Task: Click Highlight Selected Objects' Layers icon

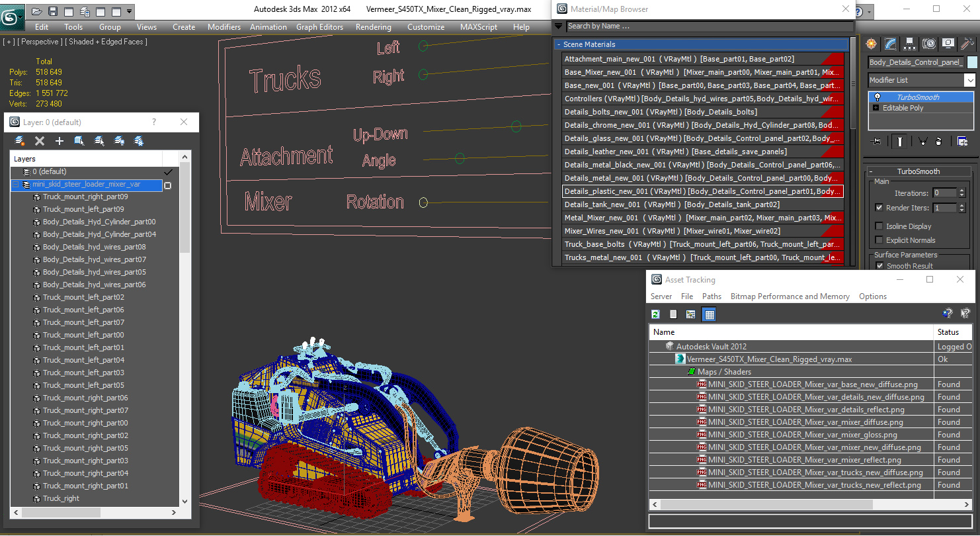Action: 99,141
